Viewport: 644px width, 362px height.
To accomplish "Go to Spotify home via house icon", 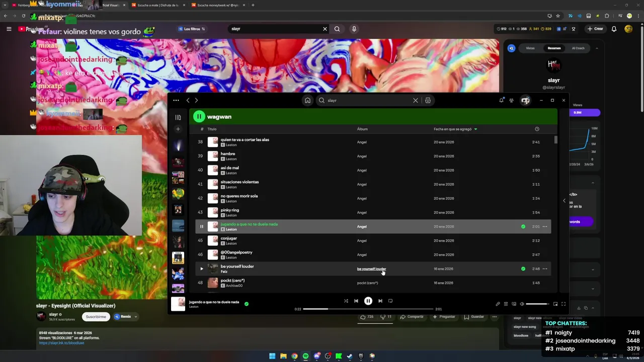I will click(x=307, y=101).
